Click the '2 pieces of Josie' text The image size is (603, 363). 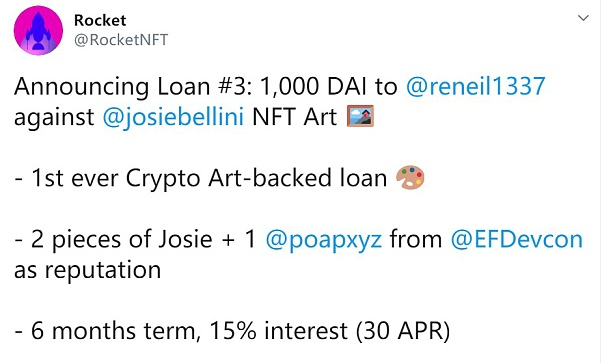coord(122,240)
